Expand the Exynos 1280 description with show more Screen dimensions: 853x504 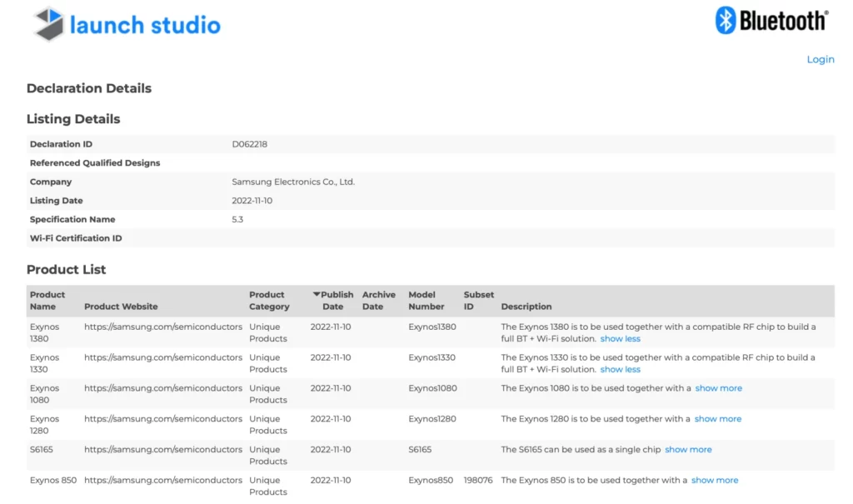coord(718,418)
